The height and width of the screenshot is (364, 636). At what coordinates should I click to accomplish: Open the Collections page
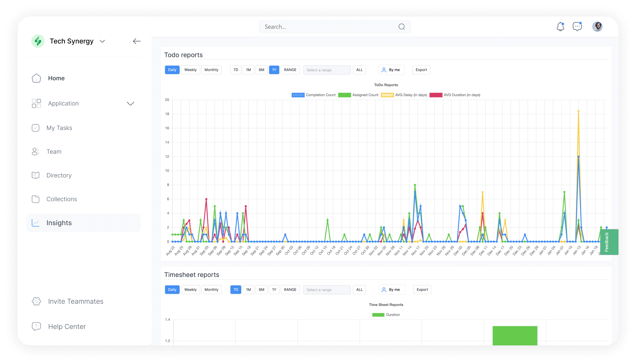(62, 199)
